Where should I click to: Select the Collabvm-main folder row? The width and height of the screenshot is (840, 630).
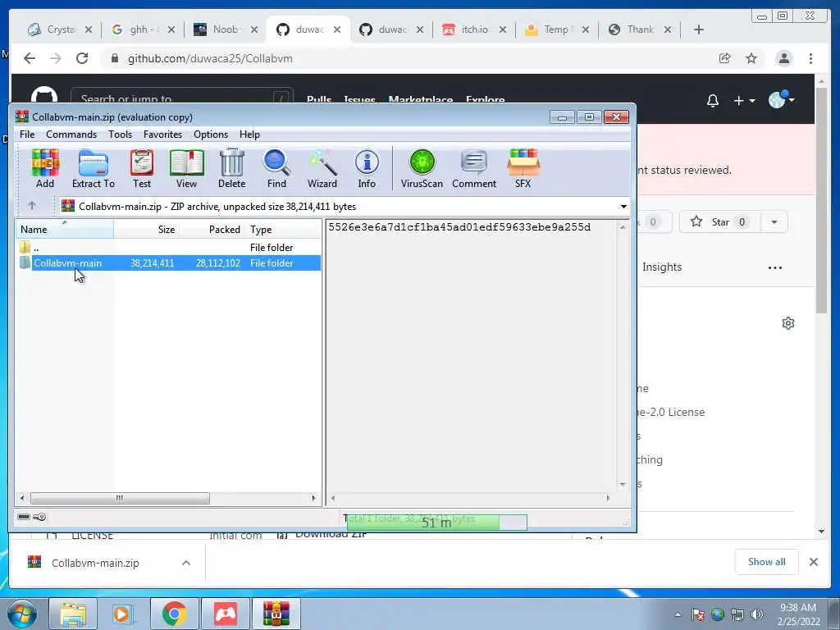click(x=169, y=263)
